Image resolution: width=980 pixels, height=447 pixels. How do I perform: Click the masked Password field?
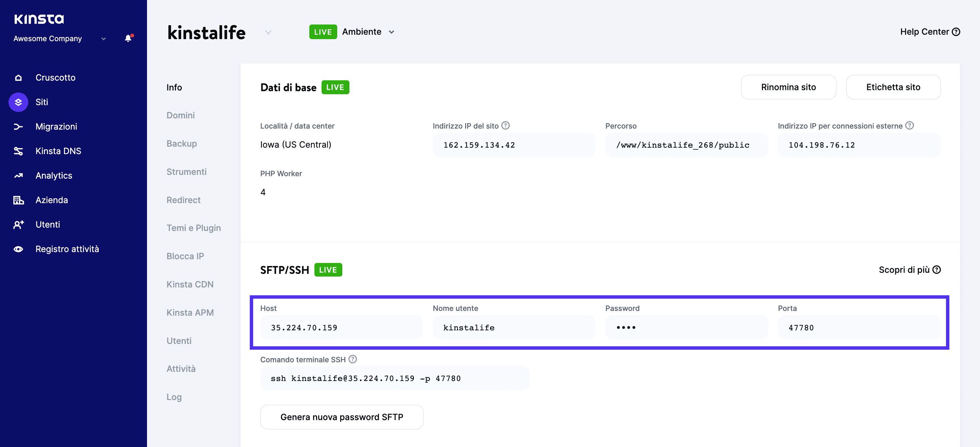(686, 328)
